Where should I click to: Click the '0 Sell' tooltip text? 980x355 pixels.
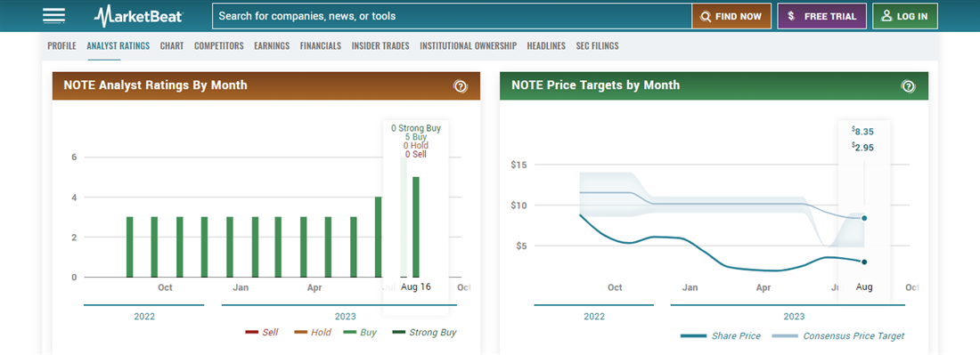(416, 154)
